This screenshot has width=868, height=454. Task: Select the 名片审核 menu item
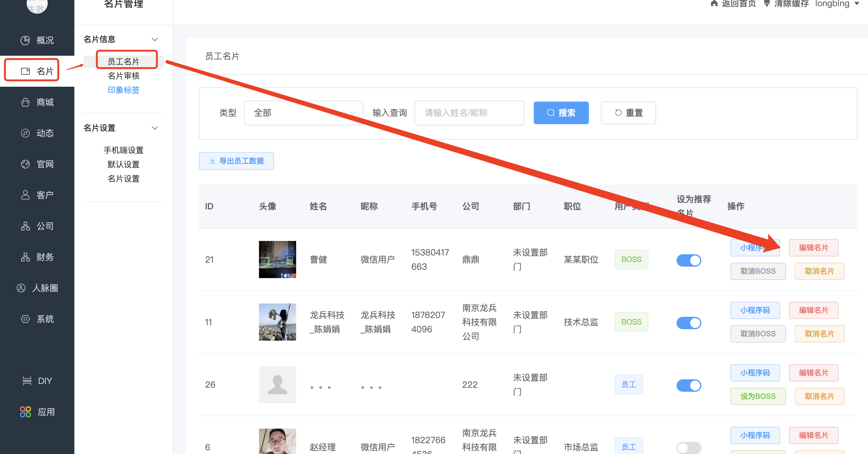coord(123,76)
